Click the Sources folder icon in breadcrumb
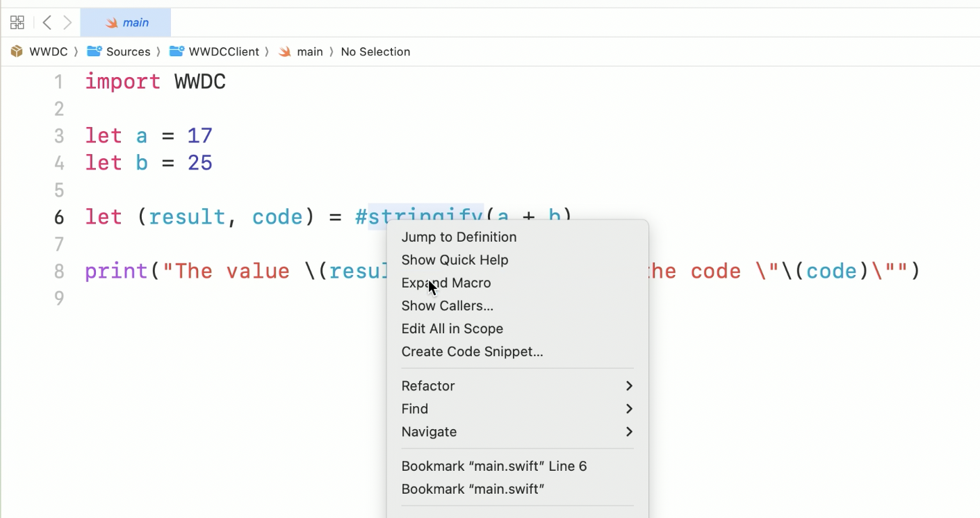Viewport: 980px width, 518px height. (95, 51)
